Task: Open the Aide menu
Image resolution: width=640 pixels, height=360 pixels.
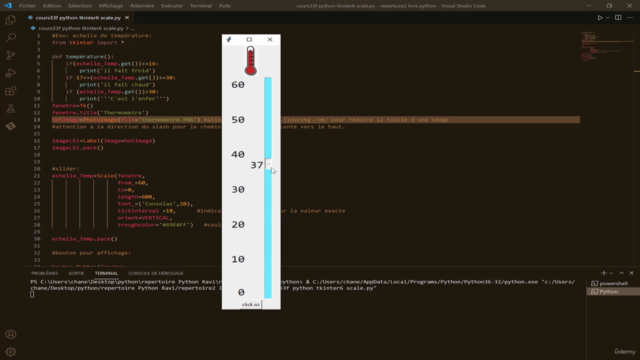Action: tap(224, 6)
